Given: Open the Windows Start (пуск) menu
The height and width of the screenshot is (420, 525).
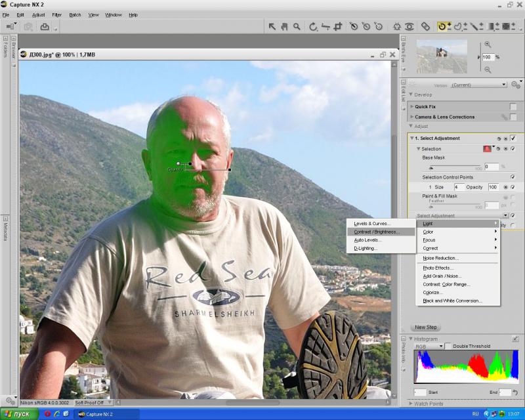Looking at the screenshot, I should (x=20, y=414).
